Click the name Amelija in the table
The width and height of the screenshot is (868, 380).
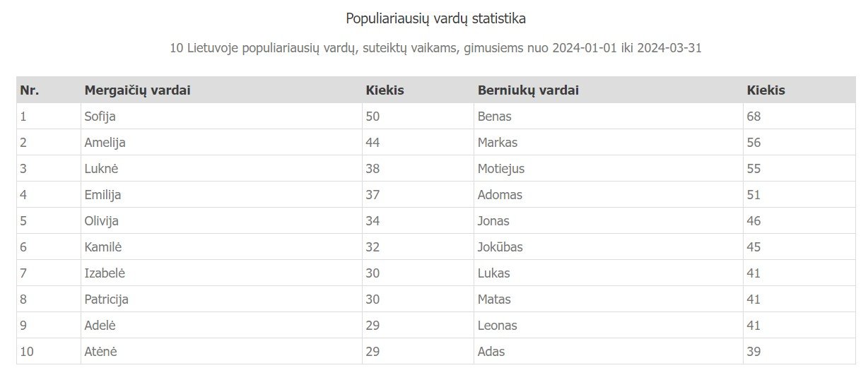click(105, 143)
